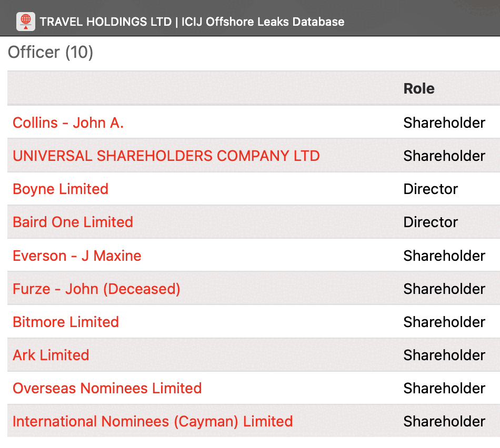The image size is (500, 448).
Task: Open UNIVERSAL SHAREHOLDERS COMPANY LTD link
Action: [166, 156]
